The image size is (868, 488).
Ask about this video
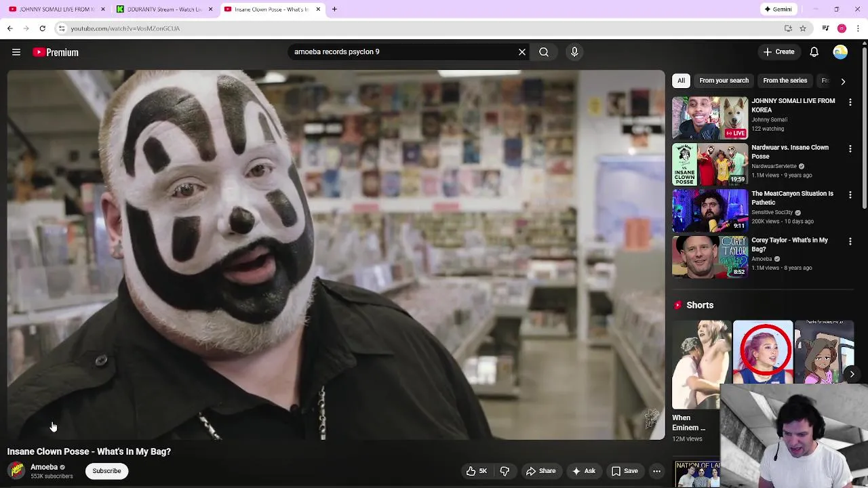583,471
